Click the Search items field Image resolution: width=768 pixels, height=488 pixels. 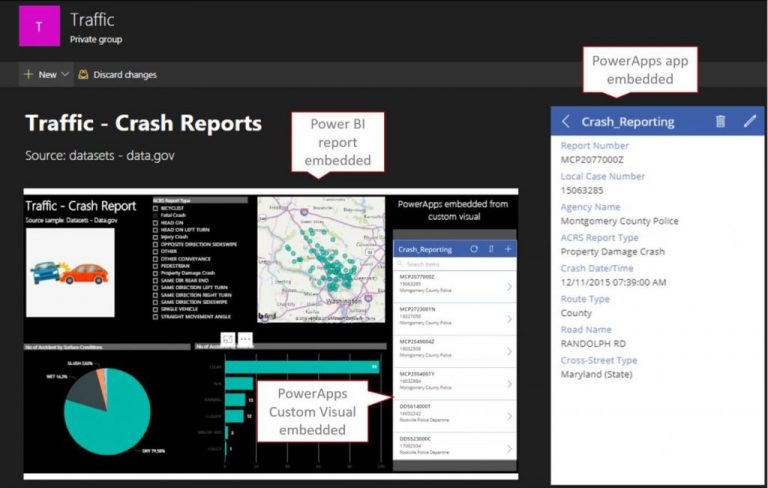tap(455, 264)
